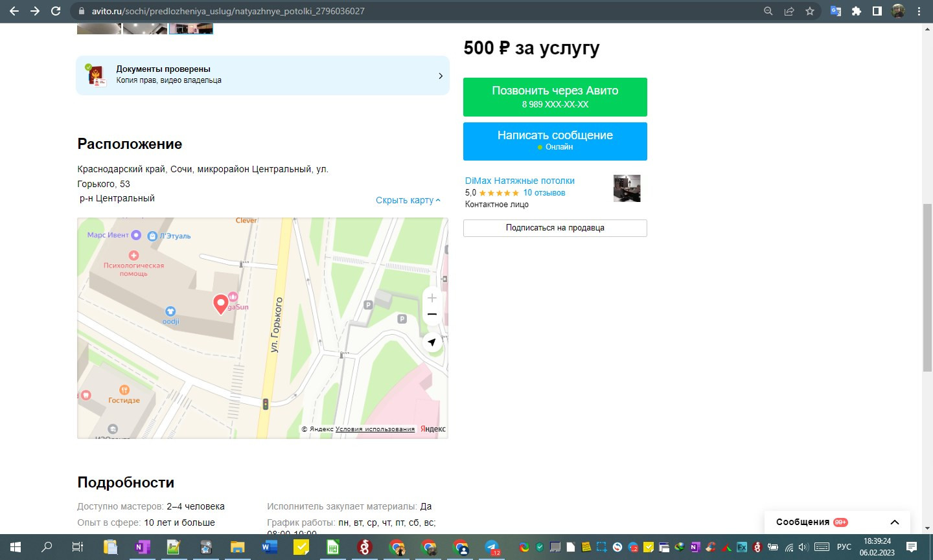Share this page via address bar icon
933x560 pixels.
[x=789, y=11]
